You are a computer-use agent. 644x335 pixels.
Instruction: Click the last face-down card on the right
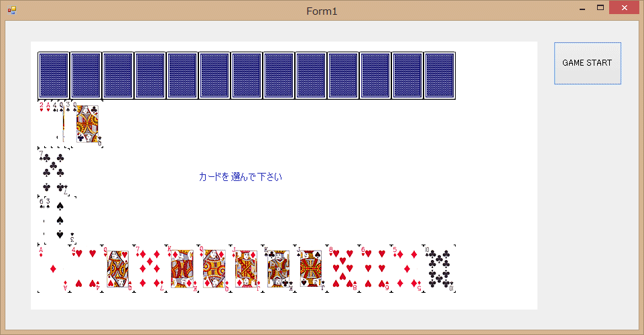point(440,76)
